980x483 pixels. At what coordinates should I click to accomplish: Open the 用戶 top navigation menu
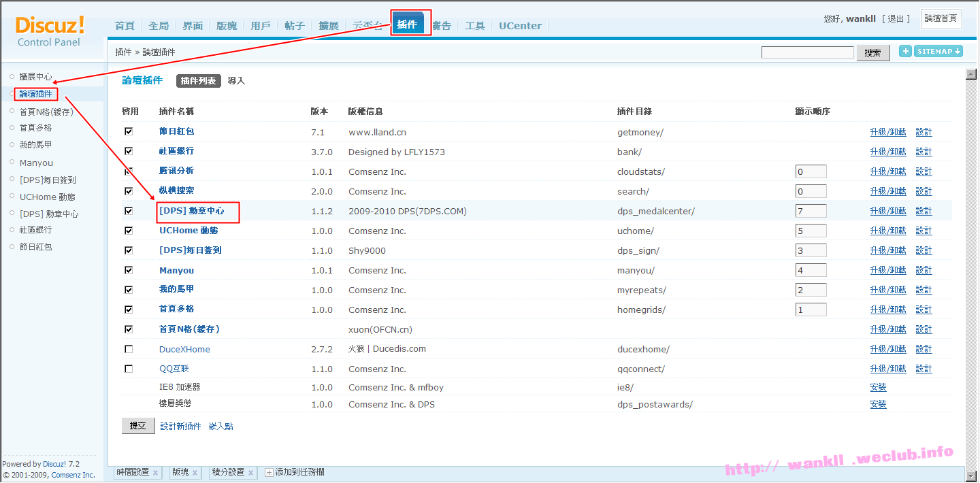tap(261, 26)
